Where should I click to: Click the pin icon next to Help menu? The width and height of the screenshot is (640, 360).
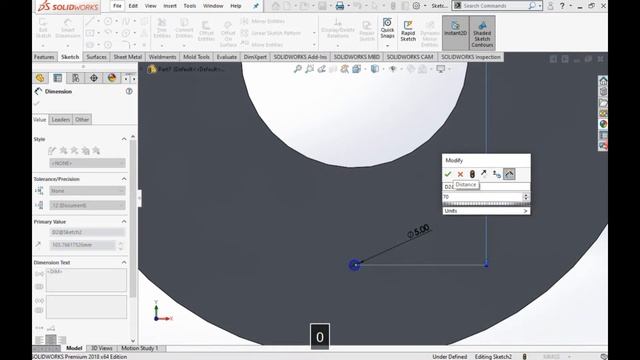[x=256, y=6]
